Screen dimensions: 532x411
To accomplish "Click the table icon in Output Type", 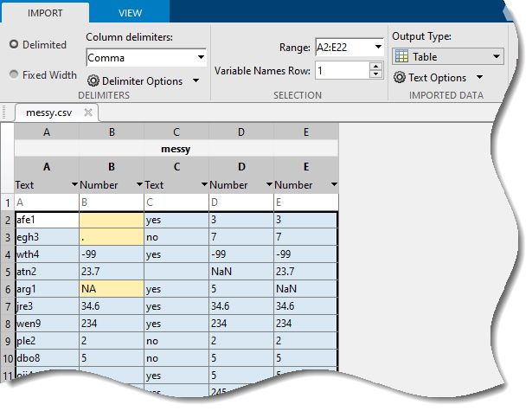I will (401, 57).
